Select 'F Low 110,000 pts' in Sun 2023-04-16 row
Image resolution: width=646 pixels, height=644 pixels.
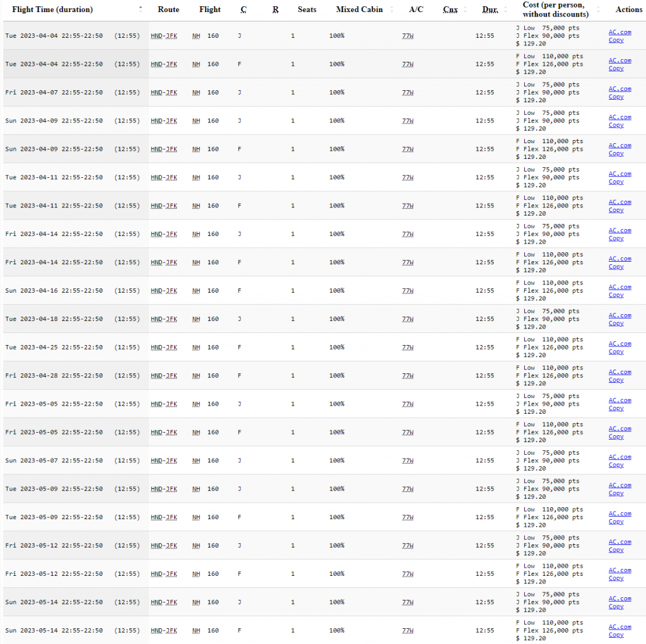(549, 283)
